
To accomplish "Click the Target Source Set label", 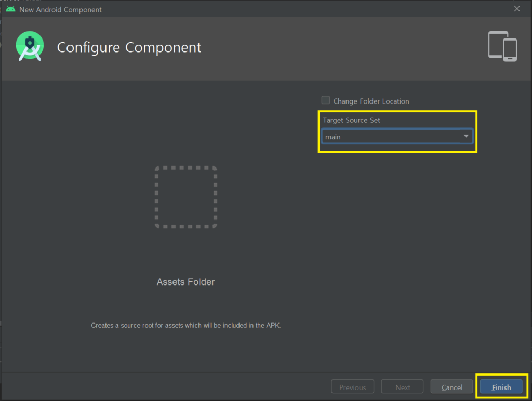I will click(x=351, y=120).
